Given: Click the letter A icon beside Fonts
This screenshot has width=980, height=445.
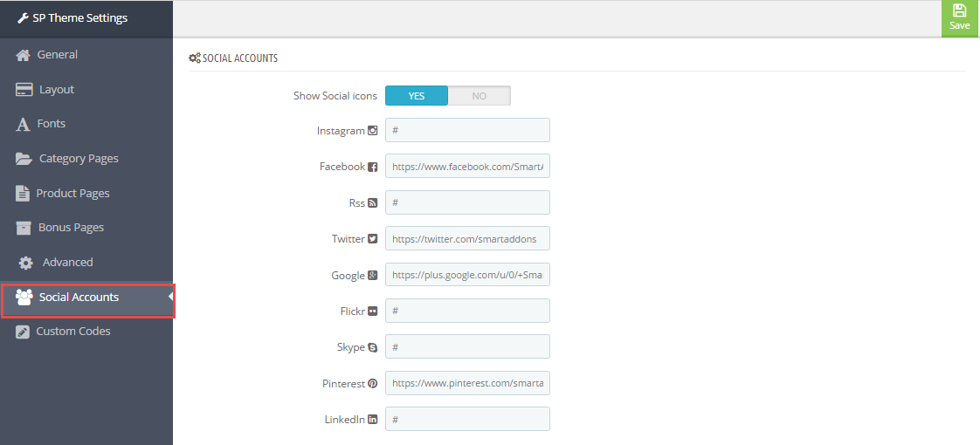Looking at the screenshot, I should click(23, 124).
